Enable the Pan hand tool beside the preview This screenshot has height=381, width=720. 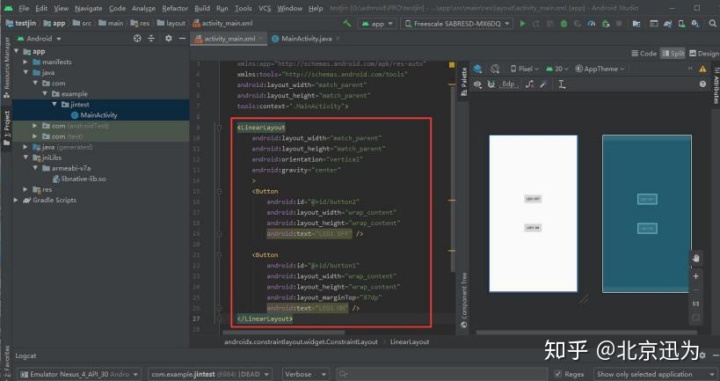(x=696, y=258)
